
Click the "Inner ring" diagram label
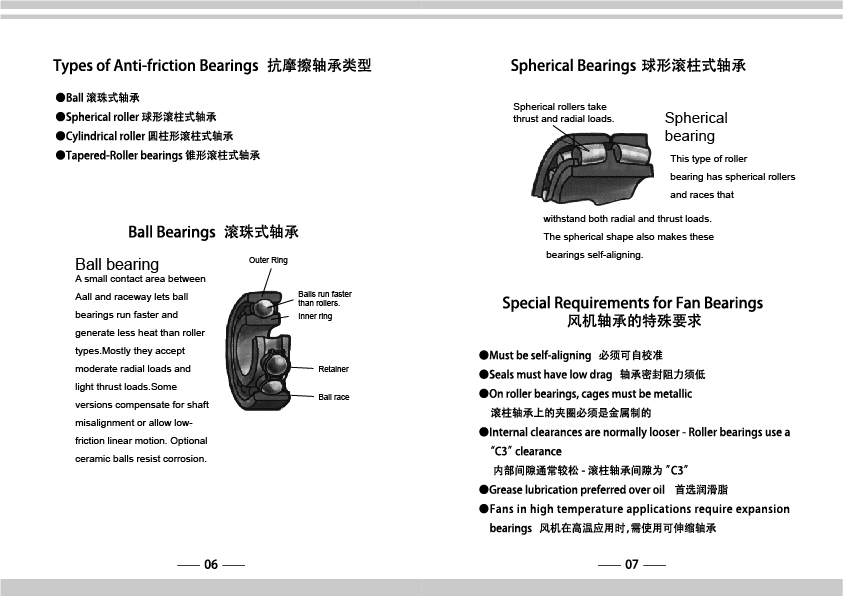[315, 316]
